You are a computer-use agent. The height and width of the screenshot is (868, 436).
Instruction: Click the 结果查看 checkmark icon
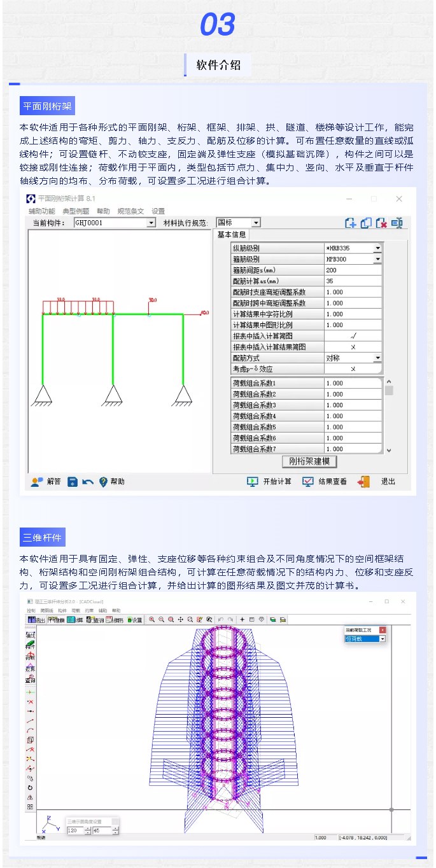pyautogui.click(x=308, y=482)
